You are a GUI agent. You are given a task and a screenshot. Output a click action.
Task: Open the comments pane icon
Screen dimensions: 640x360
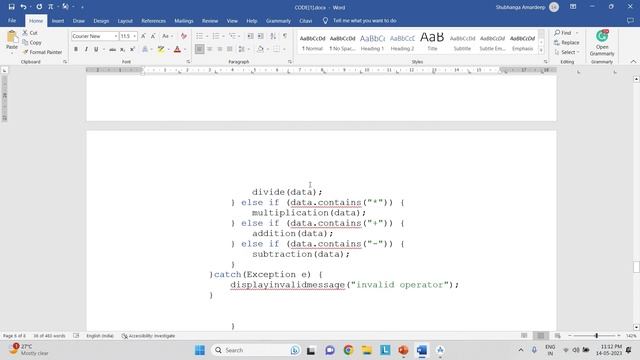630,20
